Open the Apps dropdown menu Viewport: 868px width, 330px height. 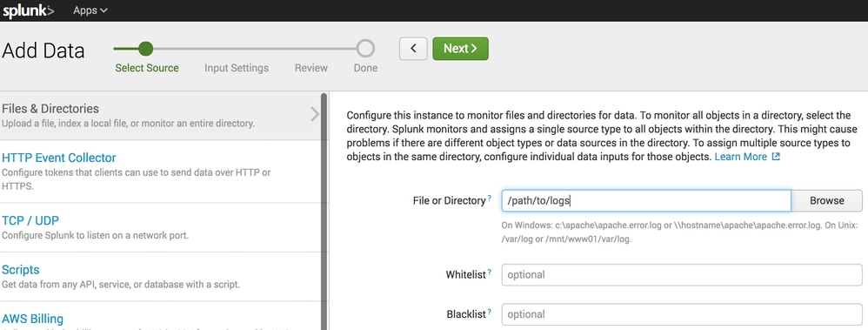point(90,10)
